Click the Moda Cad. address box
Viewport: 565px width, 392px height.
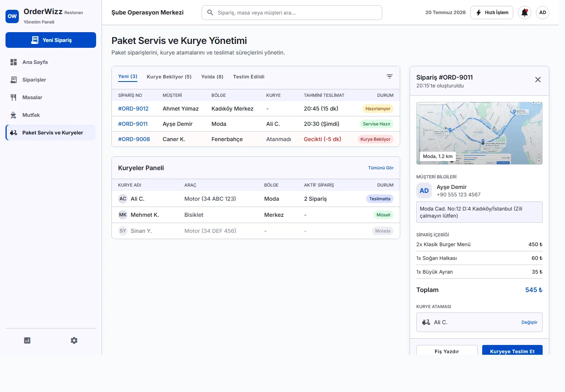(x=479, y=212)
